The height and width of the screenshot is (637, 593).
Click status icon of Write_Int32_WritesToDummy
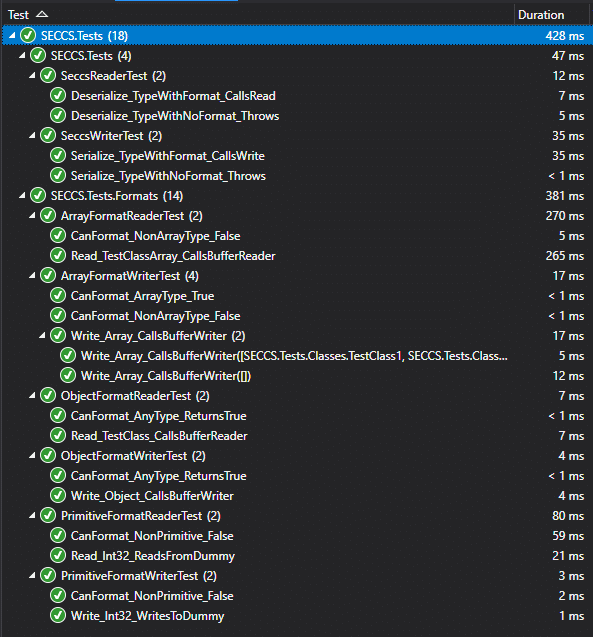click(58, 615)
